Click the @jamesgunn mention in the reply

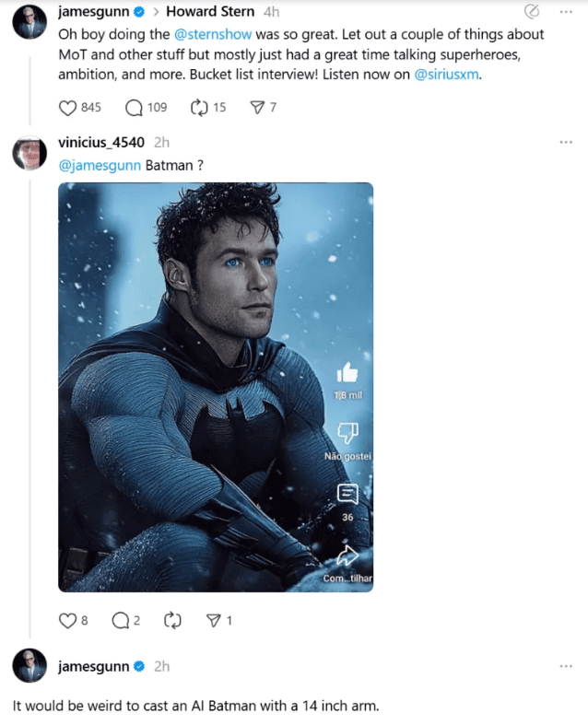[x=100, y=166]
